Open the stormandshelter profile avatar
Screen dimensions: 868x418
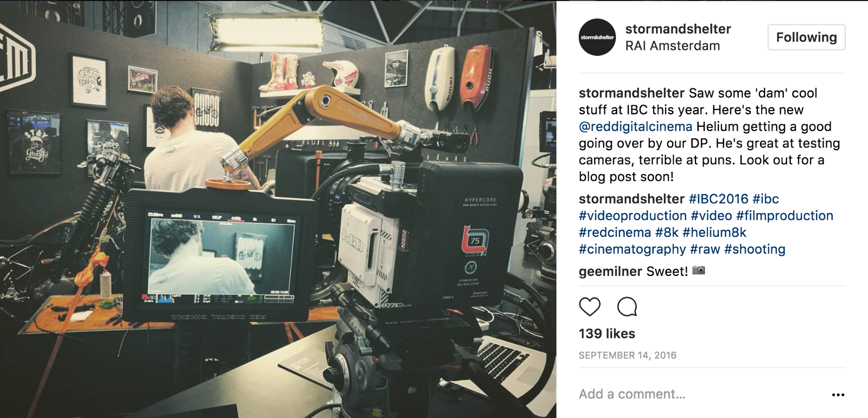(597, 37)
